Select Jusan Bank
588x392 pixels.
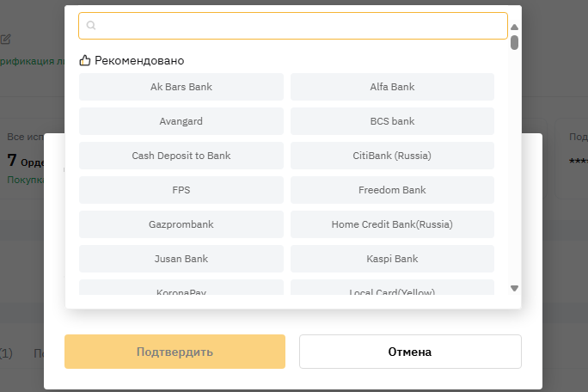(x=181, y=259)
